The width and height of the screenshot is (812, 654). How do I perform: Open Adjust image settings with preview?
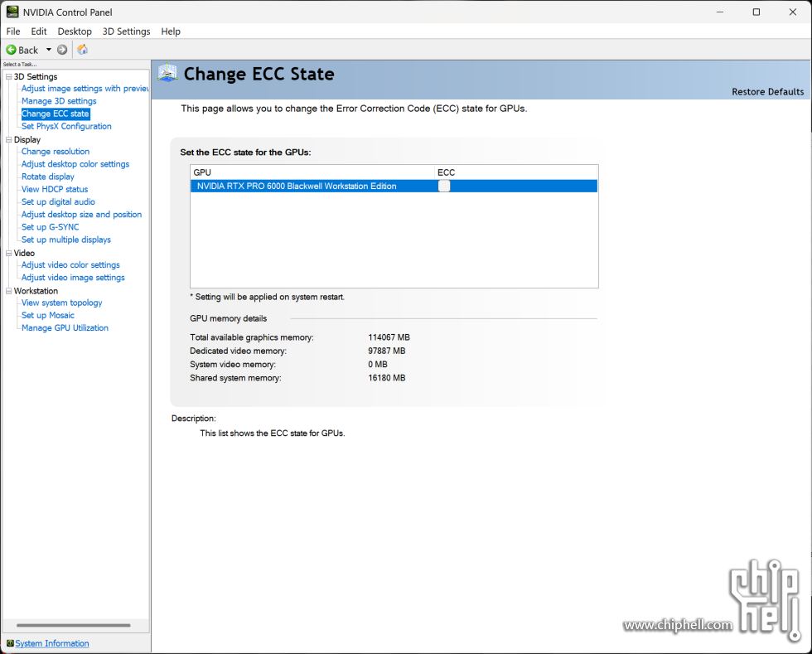pyautogui.click(x=85, y=89)
